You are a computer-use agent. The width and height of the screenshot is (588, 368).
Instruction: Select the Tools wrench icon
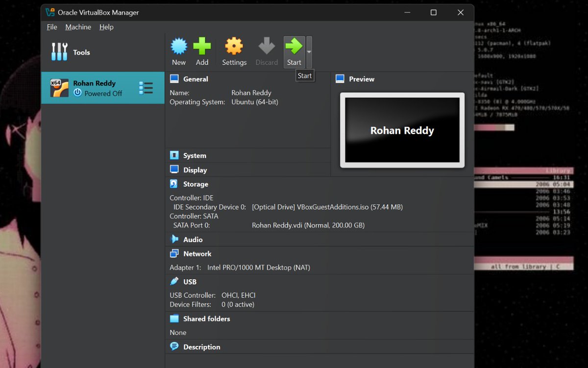coord(60,52)
